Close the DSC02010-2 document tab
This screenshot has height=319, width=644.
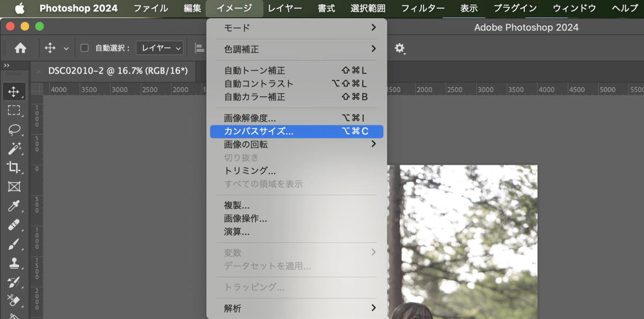(39, 71)
